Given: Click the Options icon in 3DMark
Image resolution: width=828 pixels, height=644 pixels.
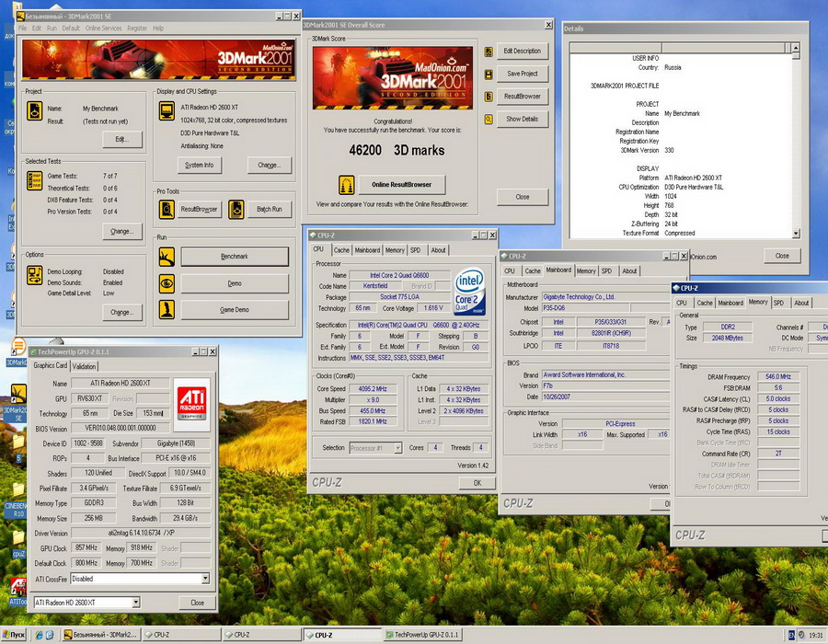Looking at the screenshot, I should pyautogui.click(x=35, y=276).
